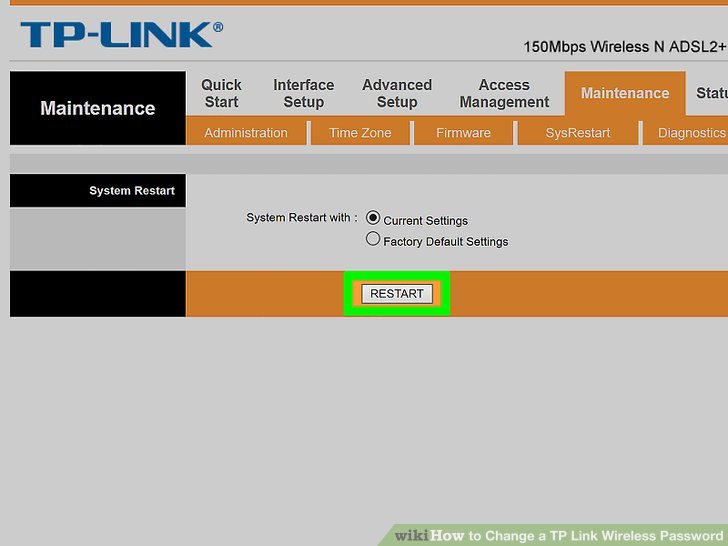Switch to the Interface Setup tab

(x=304, y=93)
